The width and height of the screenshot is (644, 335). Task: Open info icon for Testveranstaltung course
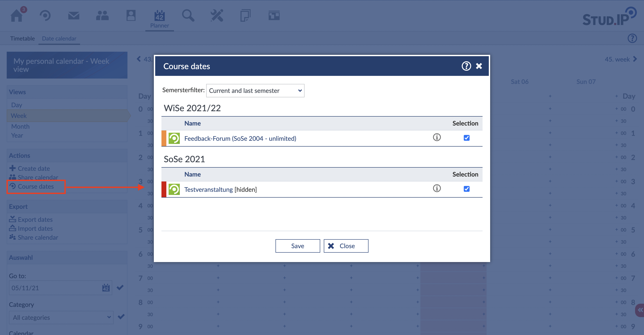[x=436, y=188]
